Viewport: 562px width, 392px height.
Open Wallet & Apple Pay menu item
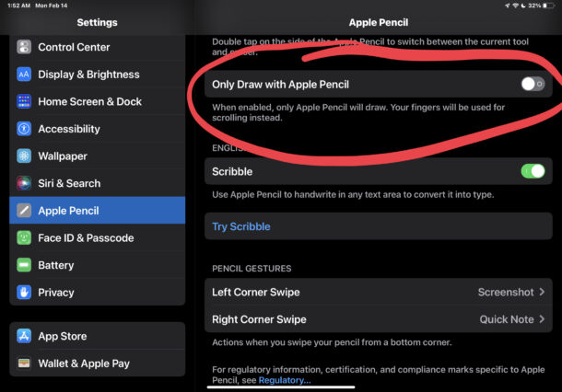tap(98, 363)
